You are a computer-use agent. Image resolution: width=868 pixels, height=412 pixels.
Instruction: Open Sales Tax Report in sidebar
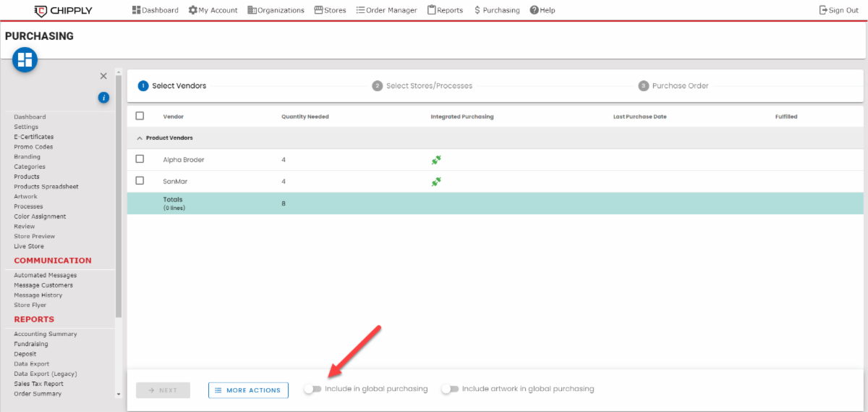click(38, 384)
